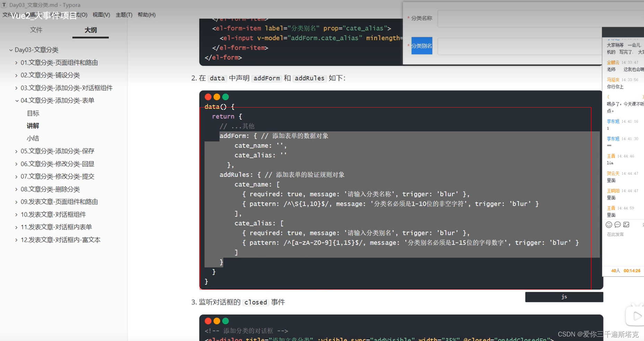Click the video play icon at bottom right
This screenshot has width=644, height=341.
(637, 316)
